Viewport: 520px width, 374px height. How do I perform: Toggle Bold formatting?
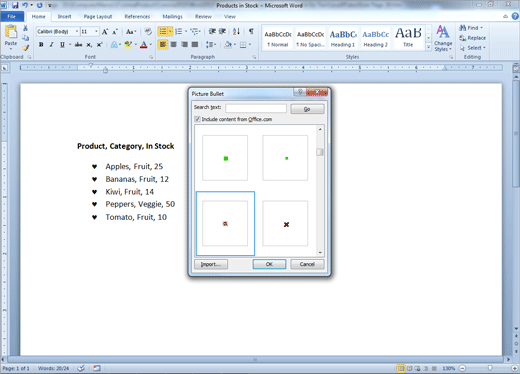(41, 45)
